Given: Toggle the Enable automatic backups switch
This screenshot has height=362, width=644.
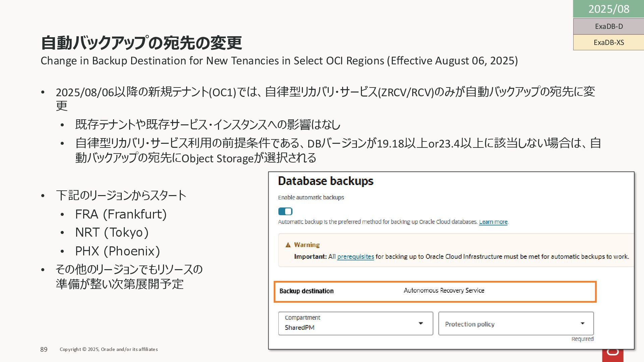Looking at the screenshot, I should pos(285,212).
